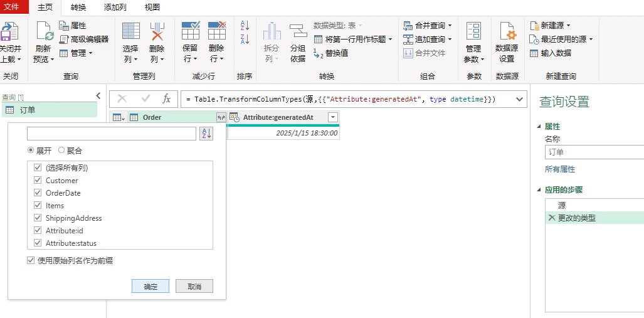Collapse the 属性 section triangle

(540, 127)
